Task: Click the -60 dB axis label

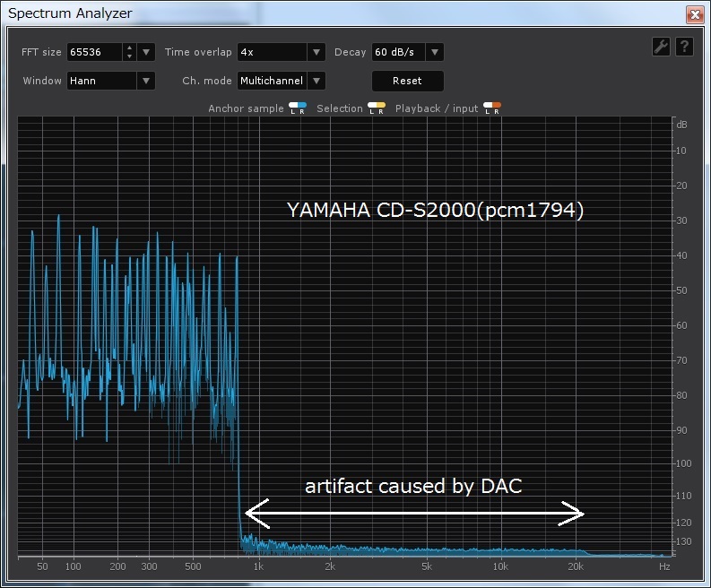Action: click(x=680, y=325)
